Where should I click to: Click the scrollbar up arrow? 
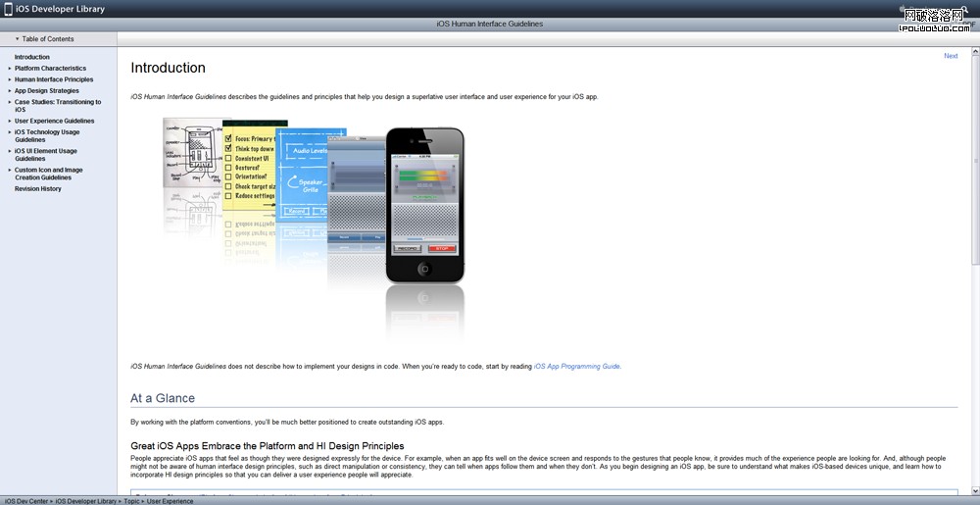click(x=976, y=53)
